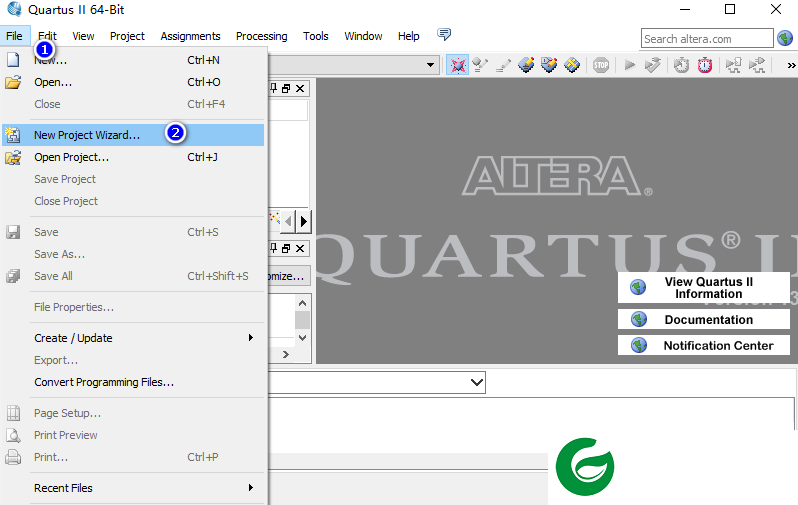Click the colorful dots tab icon in navigator
The image size is (798, 505).
[x=274, y=218]
